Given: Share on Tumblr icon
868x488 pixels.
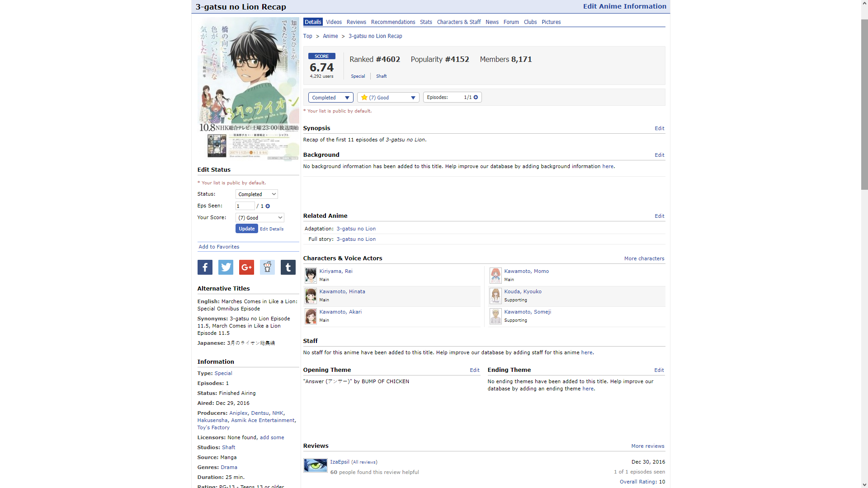Looking at the screenshot, I should tap(288, 267).
